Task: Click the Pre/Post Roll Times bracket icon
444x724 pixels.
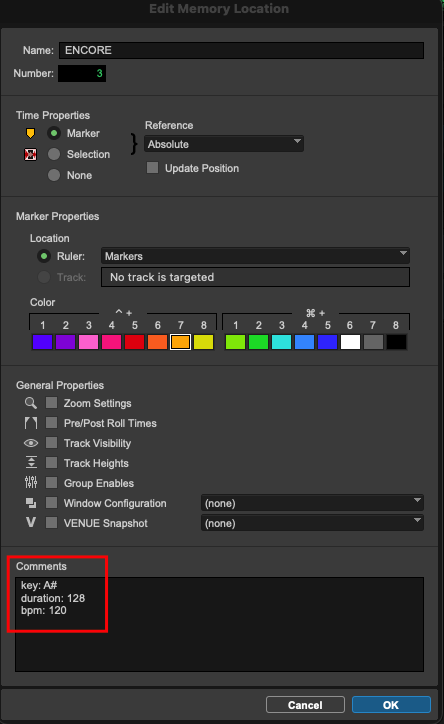Action: click(31, 423)
